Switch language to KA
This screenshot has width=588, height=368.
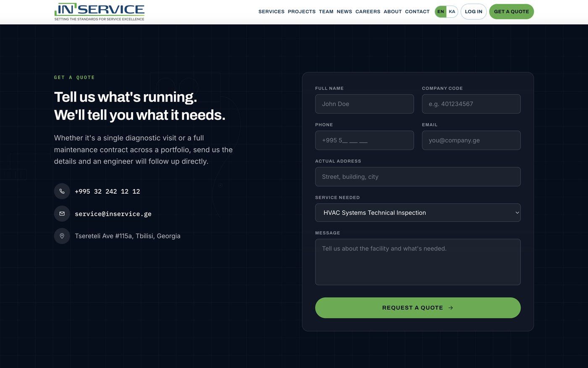(x=452, y=12)
